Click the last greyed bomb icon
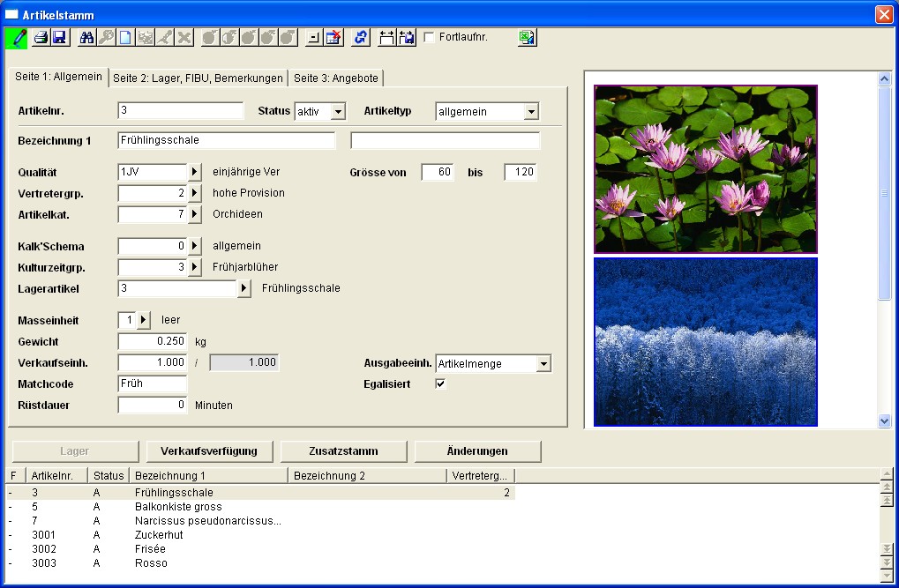This screenshot has height=588, width=899. coord(288,38)
